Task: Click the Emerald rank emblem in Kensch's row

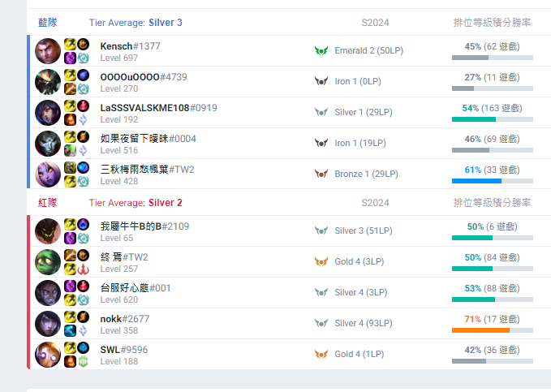Action: [x=321, y=50]
